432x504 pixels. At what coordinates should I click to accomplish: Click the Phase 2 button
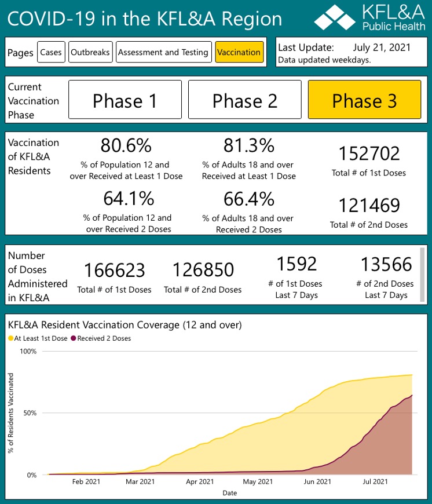[245, 100]
